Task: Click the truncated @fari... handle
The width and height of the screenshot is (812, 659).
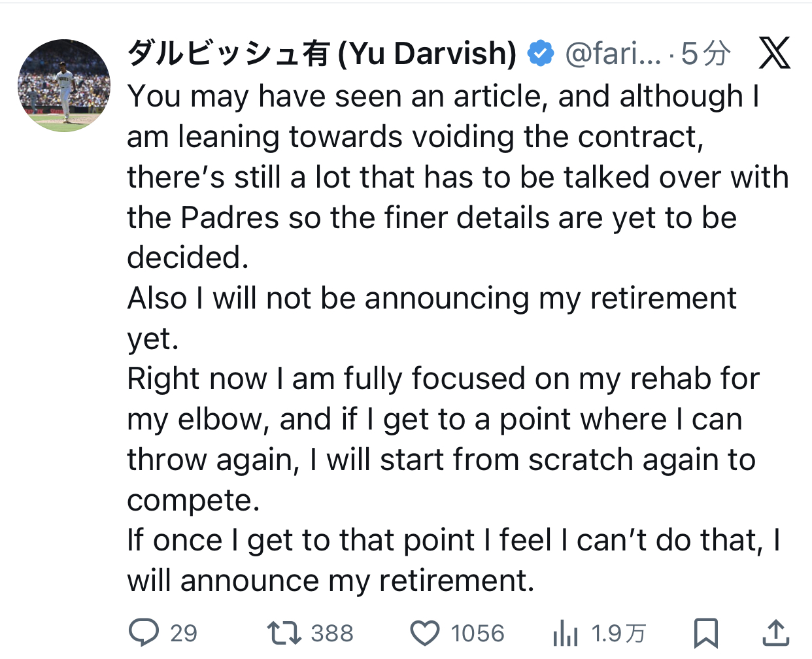Action: [x=613, y=54]
